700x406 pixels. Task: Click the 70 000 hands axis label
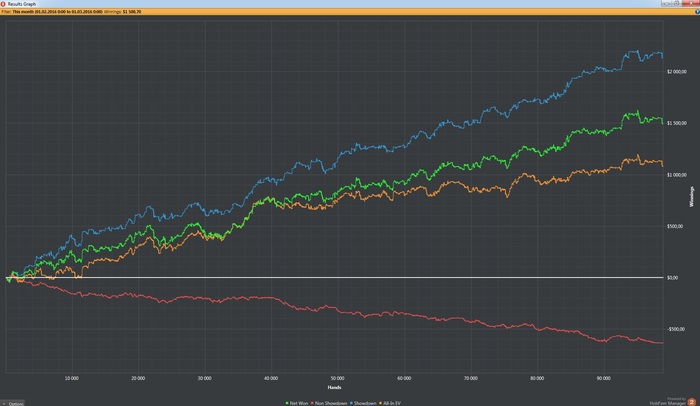click(471, 378)
